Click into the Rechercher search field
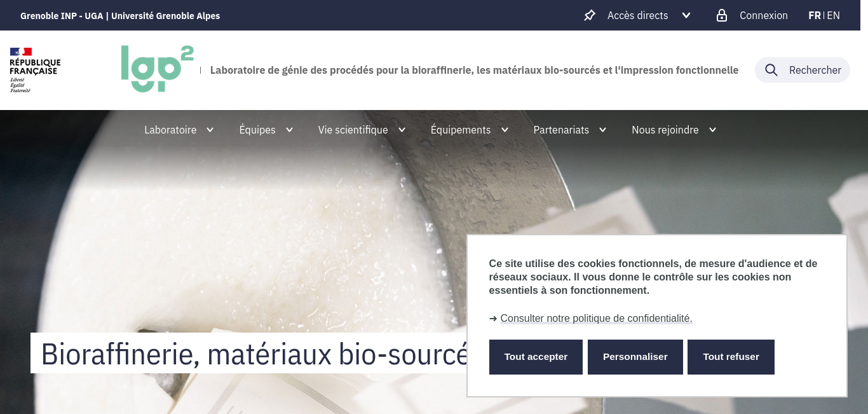 802,70
